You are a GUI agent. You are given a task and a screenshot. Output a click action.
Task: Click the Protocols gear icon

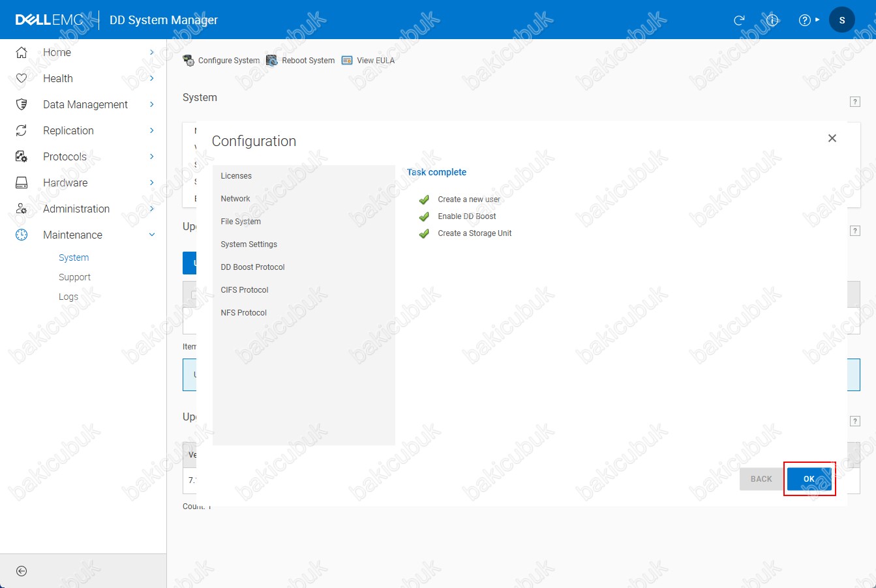pos(22,156)
